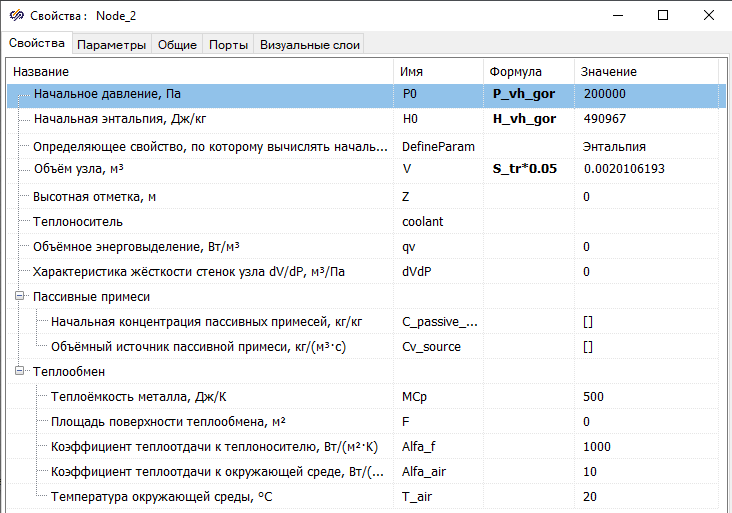The image size is (732, 513).
Task: Collapse the Теплообмен group
Action: coord(20,371)
